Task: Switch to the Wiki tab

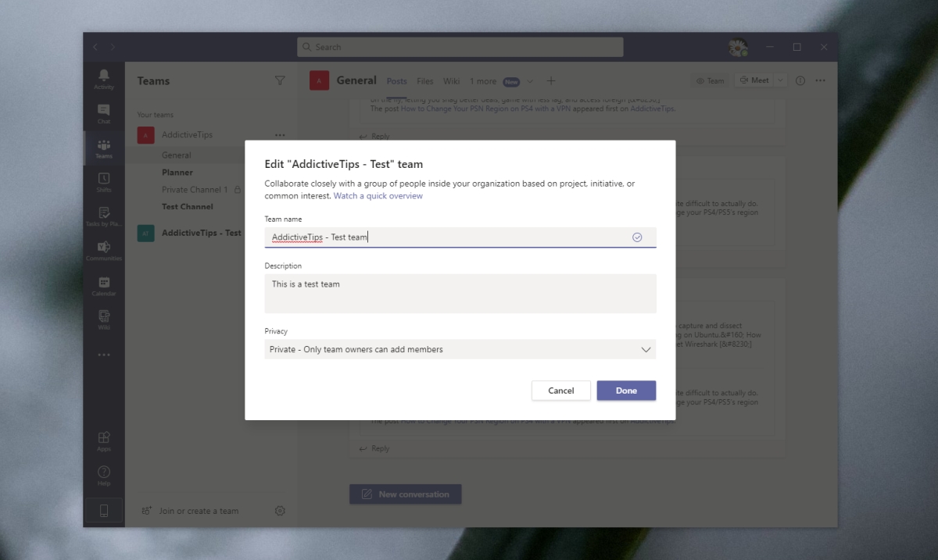Action: [x=452, y=81]
